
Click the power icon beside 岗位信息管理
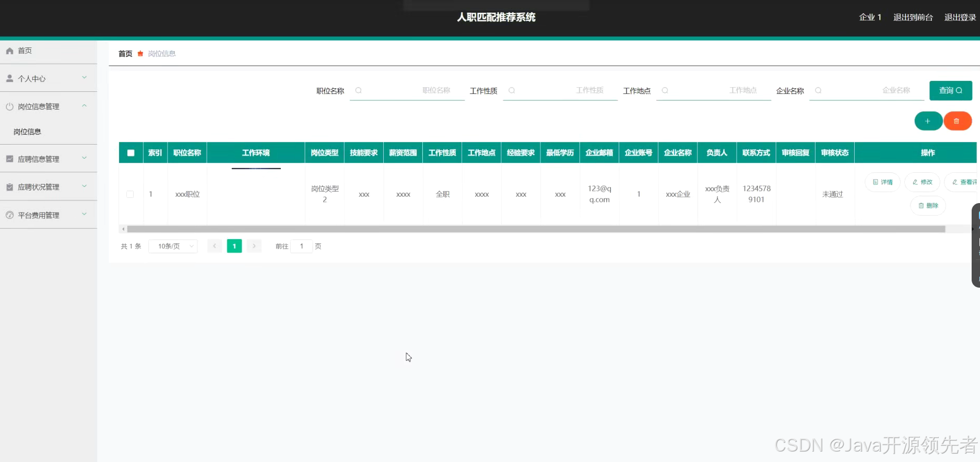click(9, 106)
